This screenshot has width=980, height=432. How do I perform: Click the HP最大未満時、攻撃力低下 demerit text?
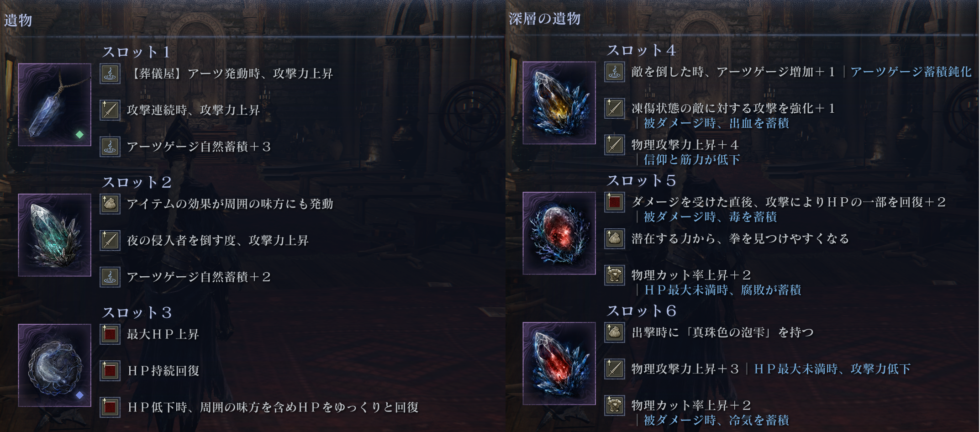click(x=832, y=369)
